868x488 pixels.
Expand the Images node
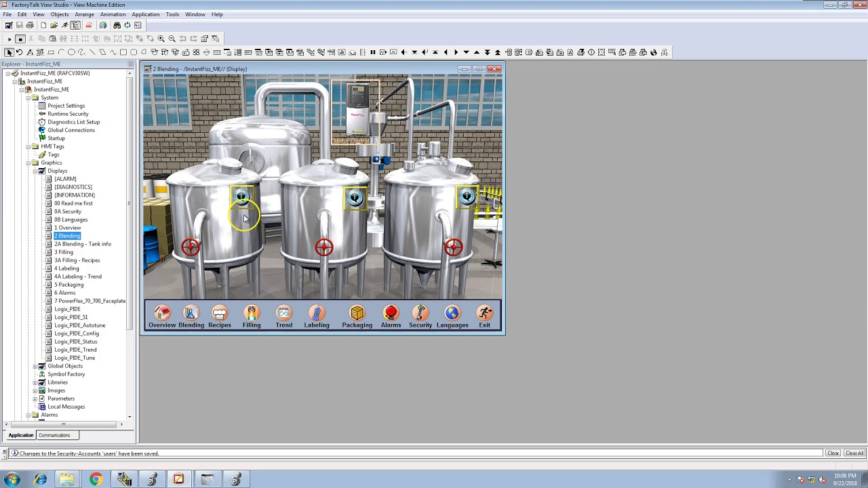click(35, 390)
